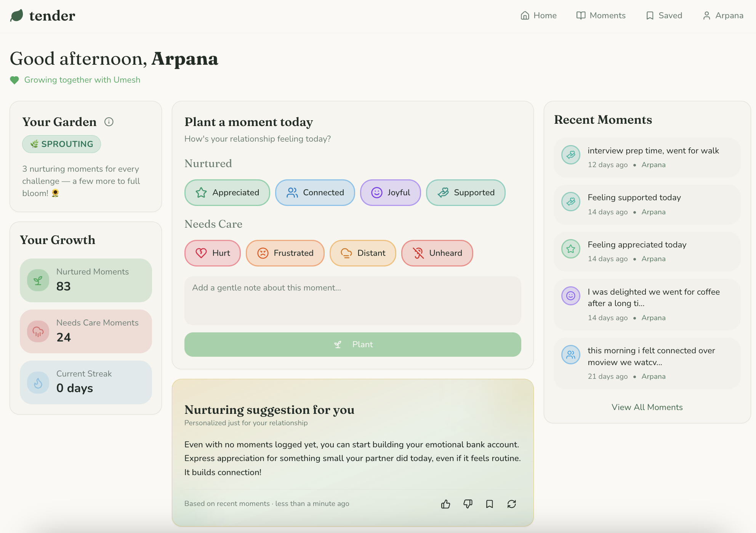Click the Home icon in the navigation bar

pos(525,15)
